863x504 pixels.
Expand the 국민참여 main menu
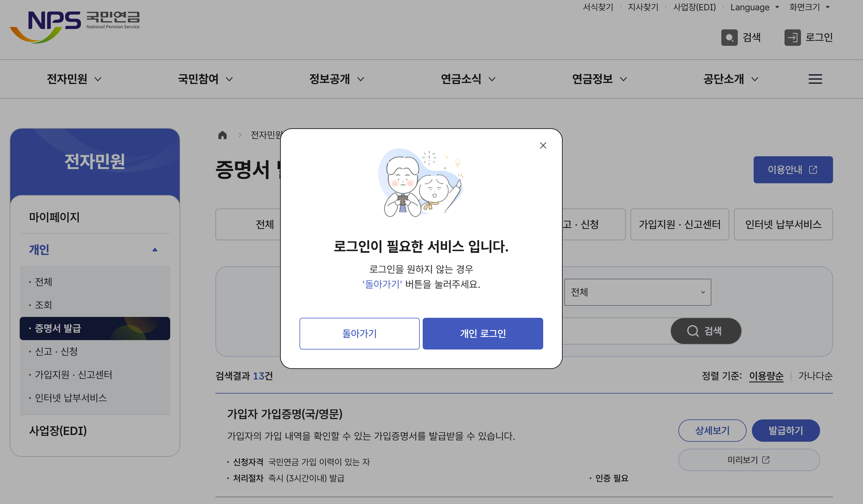tap(205, 79)
